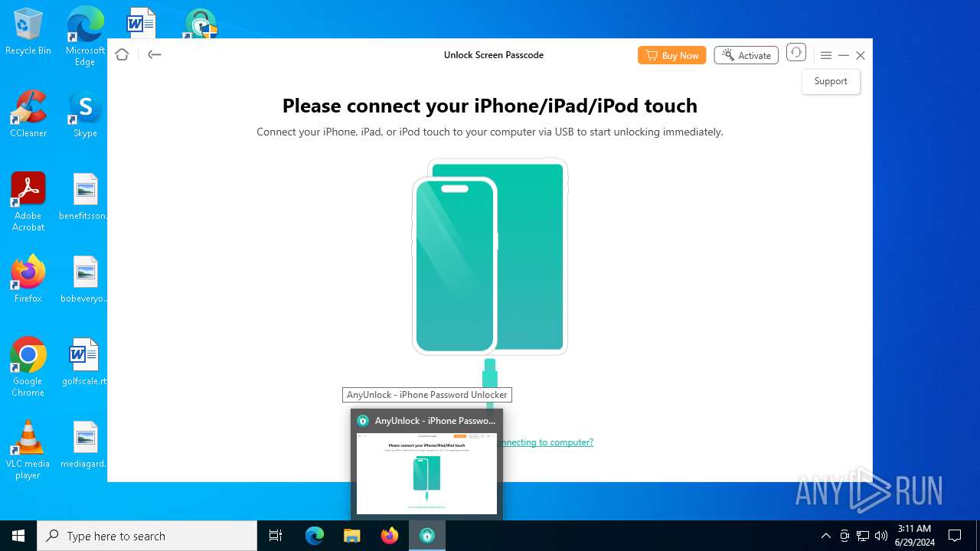Click the Windows Start button
This screenshot has width=980, height=551.
point(18,536)
